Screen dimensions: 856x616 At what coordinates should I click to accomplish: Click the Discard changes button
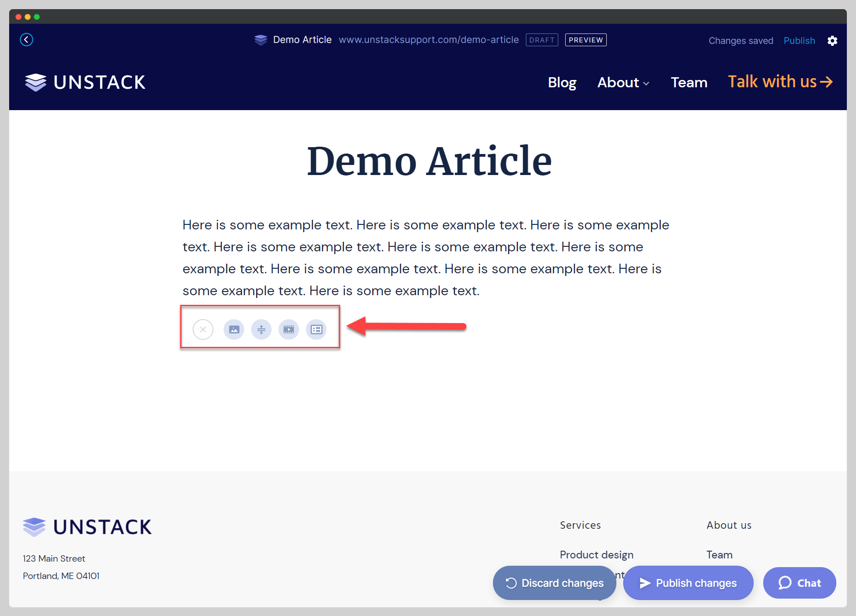pyautogui.click(x=554, y=583)
